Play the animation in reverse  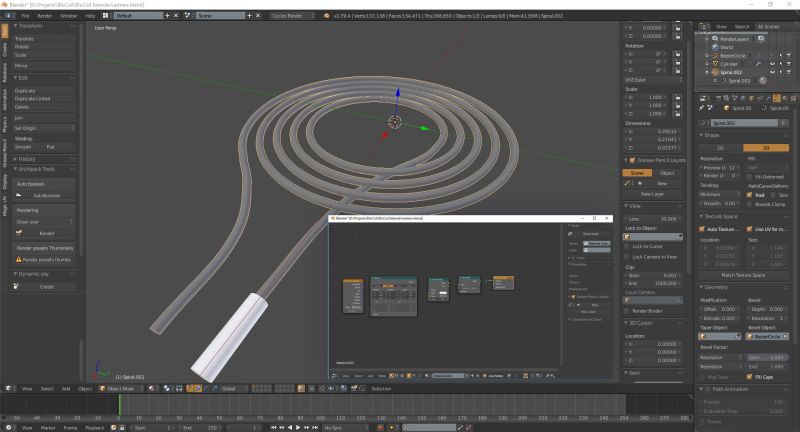pos(290,428)
